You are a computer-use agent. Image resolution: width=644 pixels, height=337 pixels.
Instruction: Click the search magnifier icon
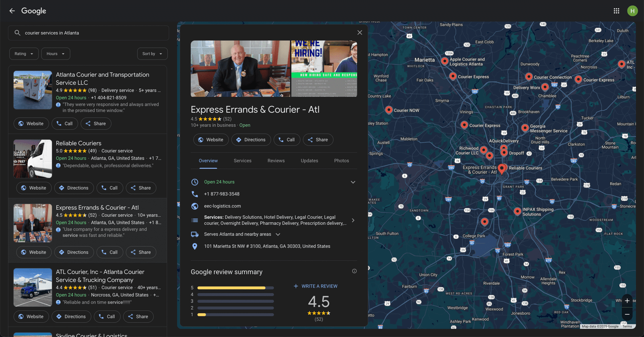point(17,33)
